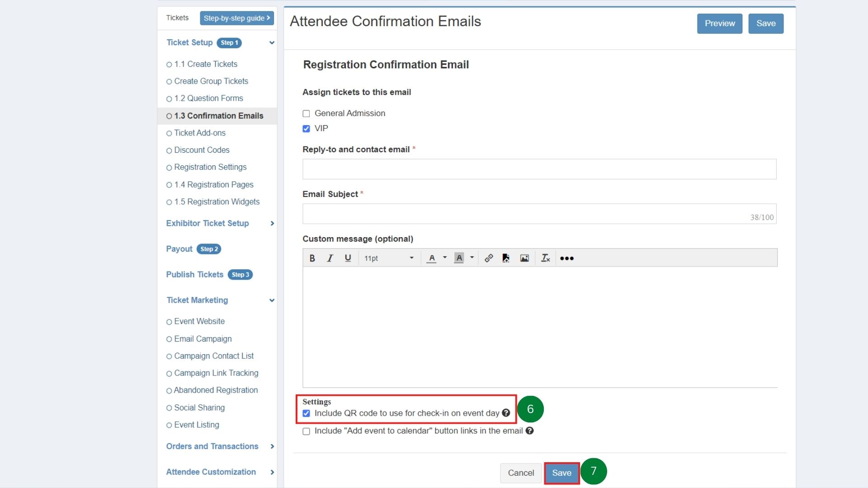Enable the Add event to calendar button option

pos(306,431)
